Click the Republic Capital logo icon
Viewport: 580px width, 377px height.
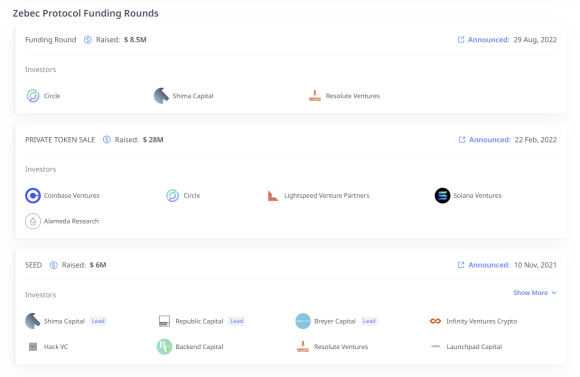[x=164, y=321]
